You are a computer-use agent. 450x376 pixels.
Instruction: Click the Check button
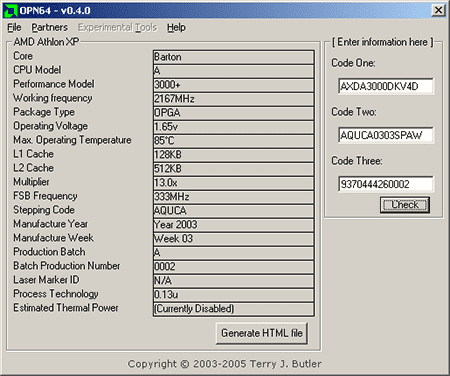(405, 205)
